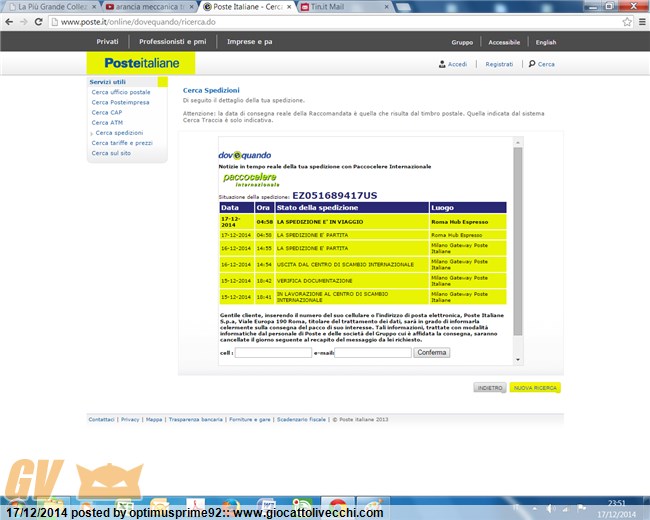Click the tracking frame scroll-down arrow
Image resolution: width=650 pixels, height=520 pixels.
518,360
